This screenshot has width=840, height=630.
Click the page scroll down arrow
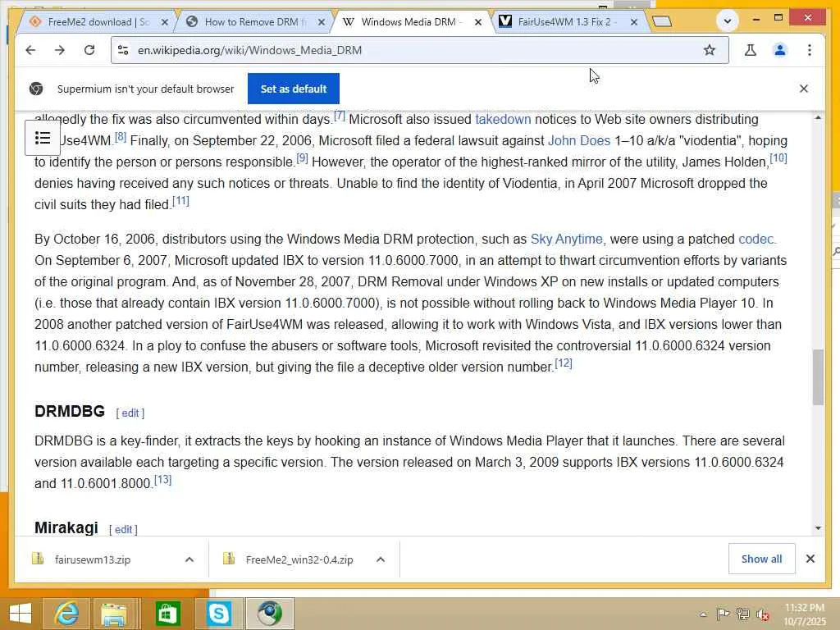tap(818, 527)
